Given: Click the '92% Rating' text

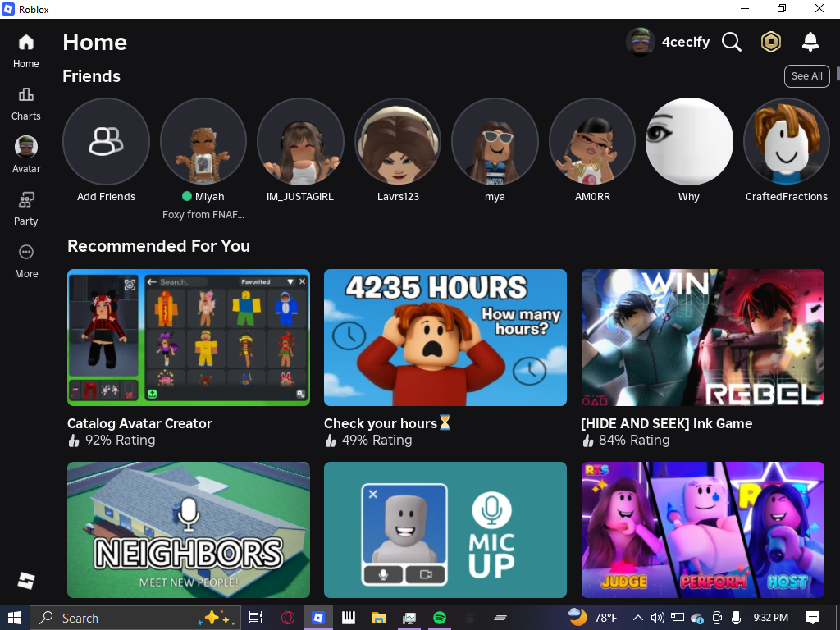Looking at the screenshot, I should 120,441.
